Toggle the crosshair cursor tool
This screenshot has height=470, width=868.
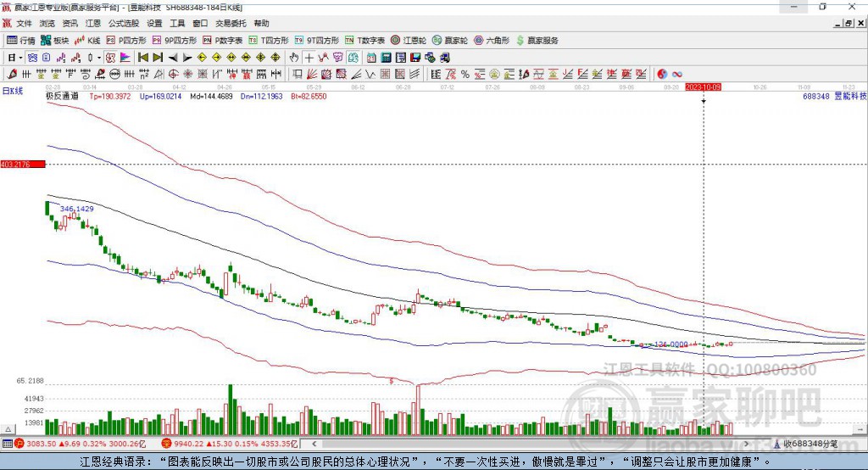(x=309, y=58)
